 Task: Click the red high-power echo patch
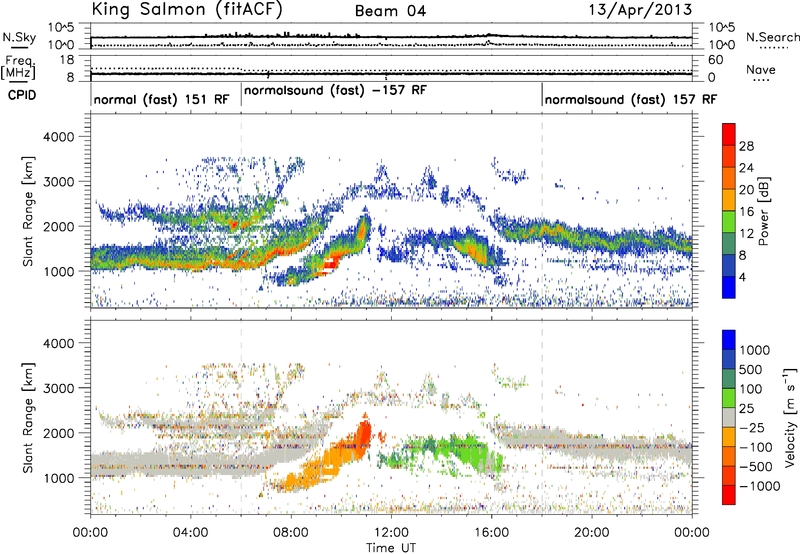[x=330, y=264]
